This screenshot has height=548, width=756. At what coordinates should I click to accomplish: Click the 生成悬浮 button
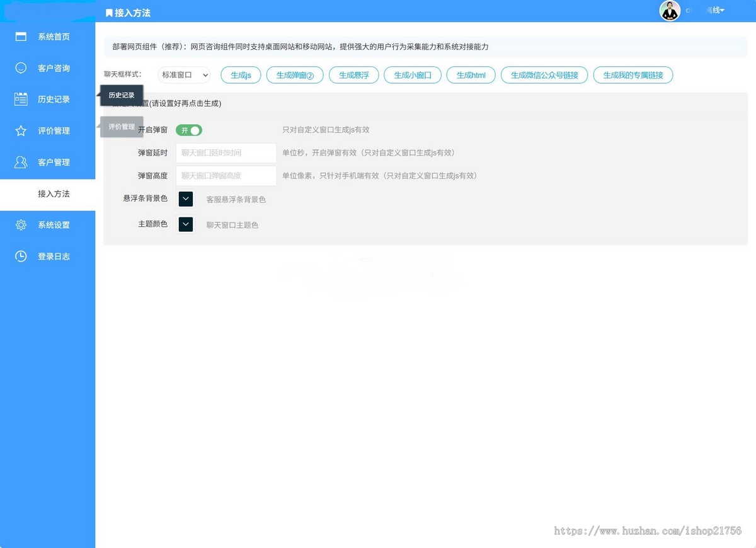coord(353,75)
